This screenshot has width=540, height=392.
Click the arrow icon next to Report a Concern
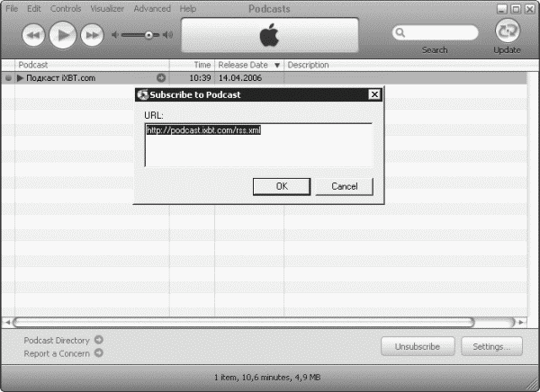(99, 352)
